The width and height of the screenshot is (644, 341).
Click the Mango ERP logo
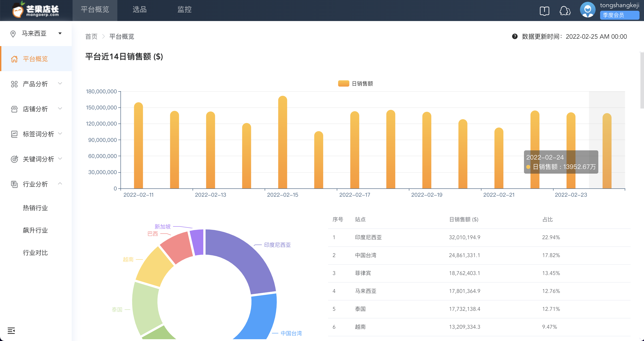coord(35,10)
